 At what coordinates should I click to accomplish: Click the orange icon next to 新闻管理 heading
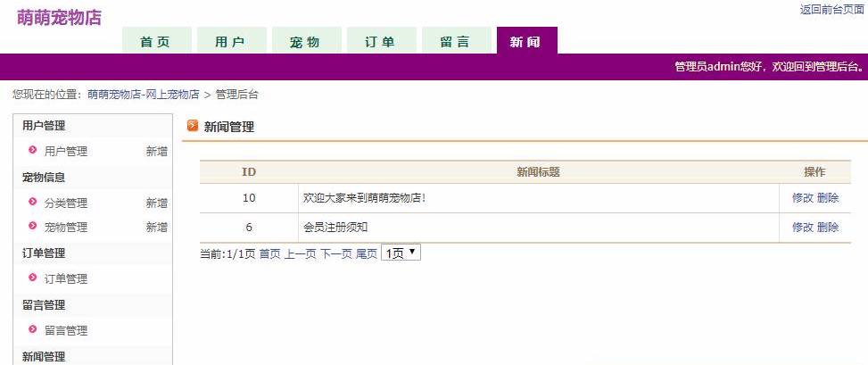[193, 127]
